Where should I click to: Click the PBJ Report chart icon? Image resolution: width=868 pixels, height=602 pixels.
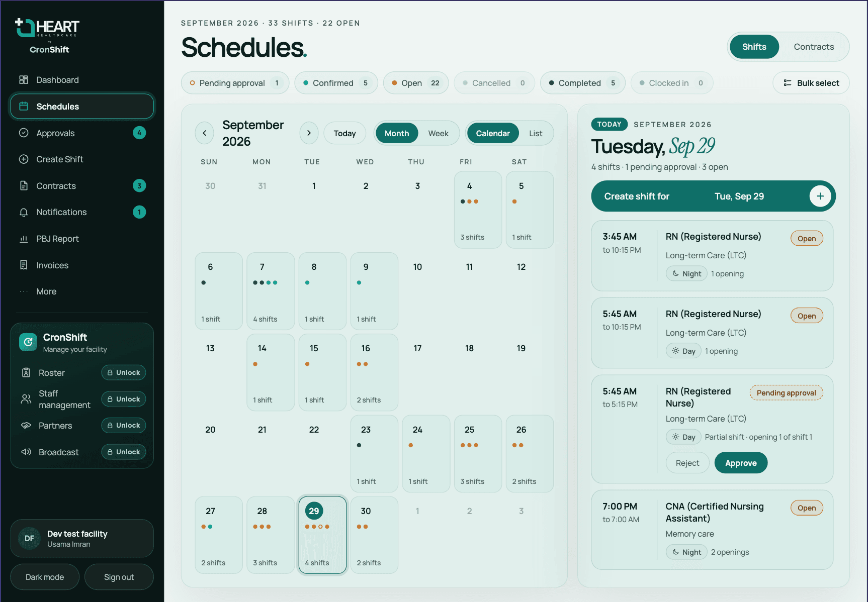point(24,239)
